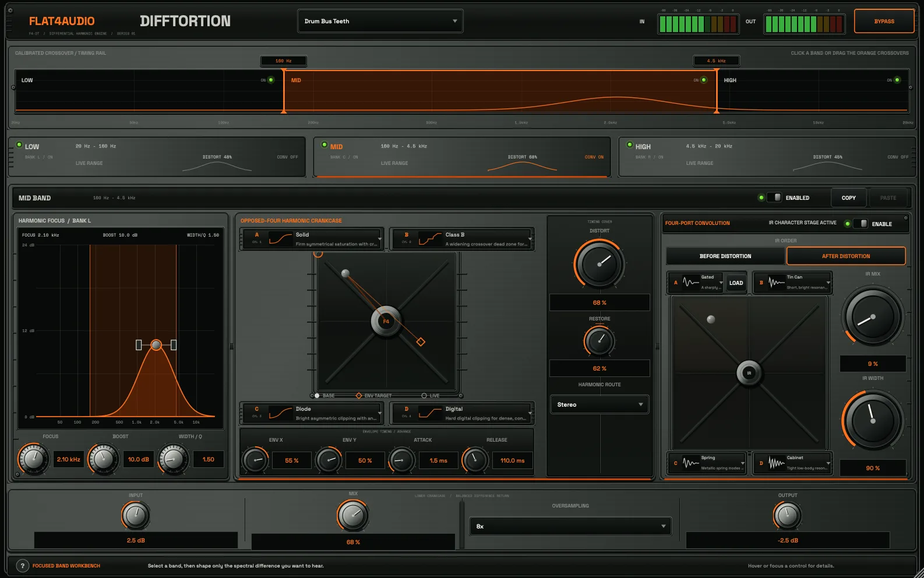Click the Solid saturation curve thumbnail
924x578 pixels.
click(280, 239)
